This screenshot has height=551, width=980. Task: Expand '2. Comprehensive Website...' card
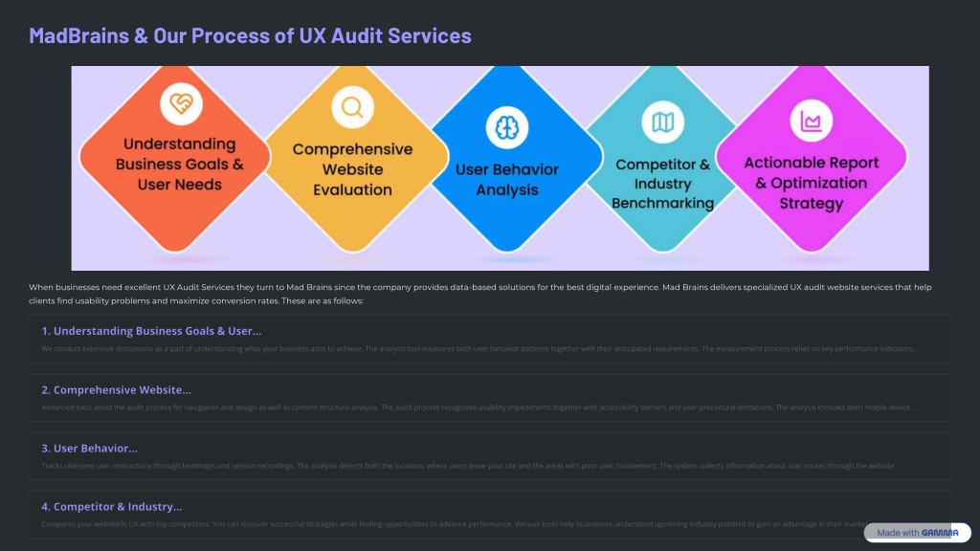click(x=489, y=398)
